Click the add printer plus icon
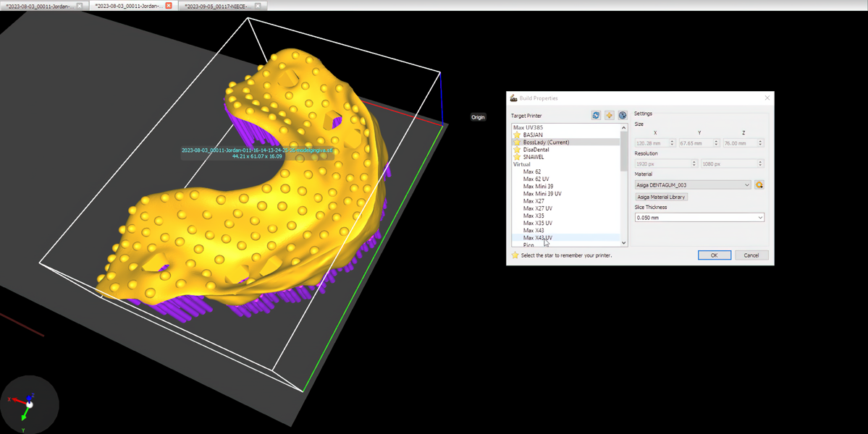868x434 pixels. 609,116
